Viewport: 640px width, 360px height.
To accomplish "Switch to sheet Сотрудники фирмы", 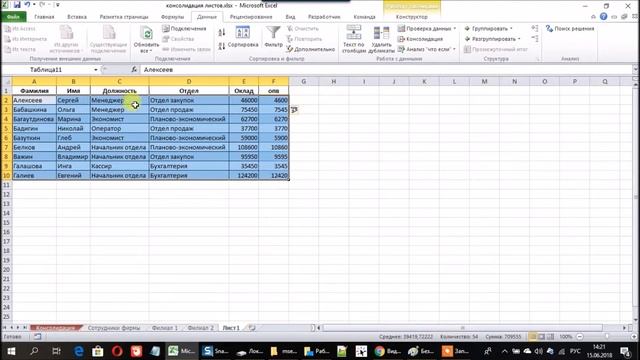I will (x=113, y=328).
